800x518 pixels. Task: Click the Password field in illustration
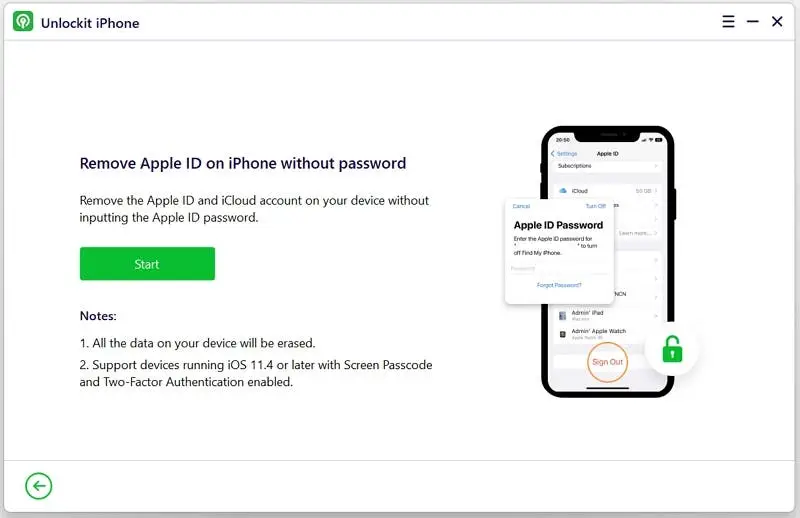[x=559, y=268]
